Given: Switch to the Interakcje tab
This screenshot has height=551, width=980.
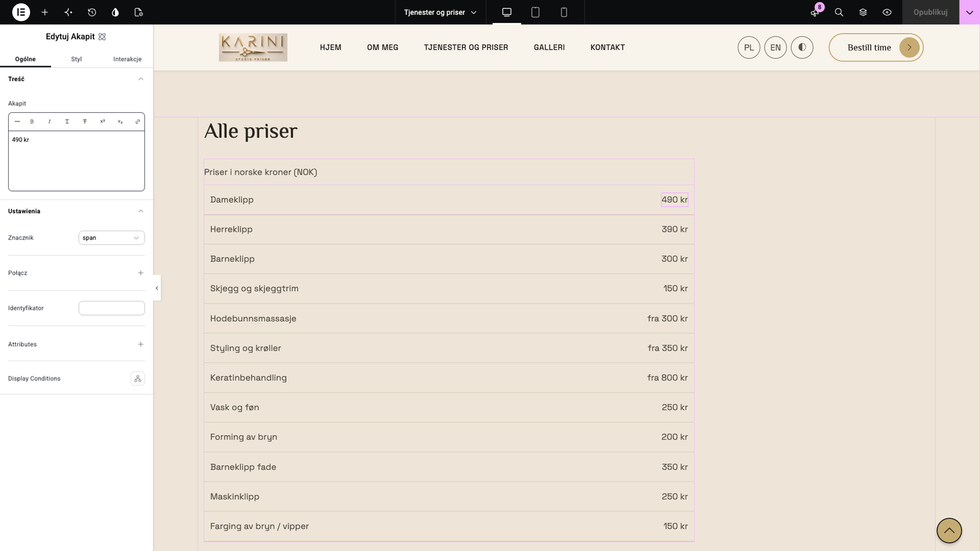Looking at the screenshot, I should pos(127,59).
